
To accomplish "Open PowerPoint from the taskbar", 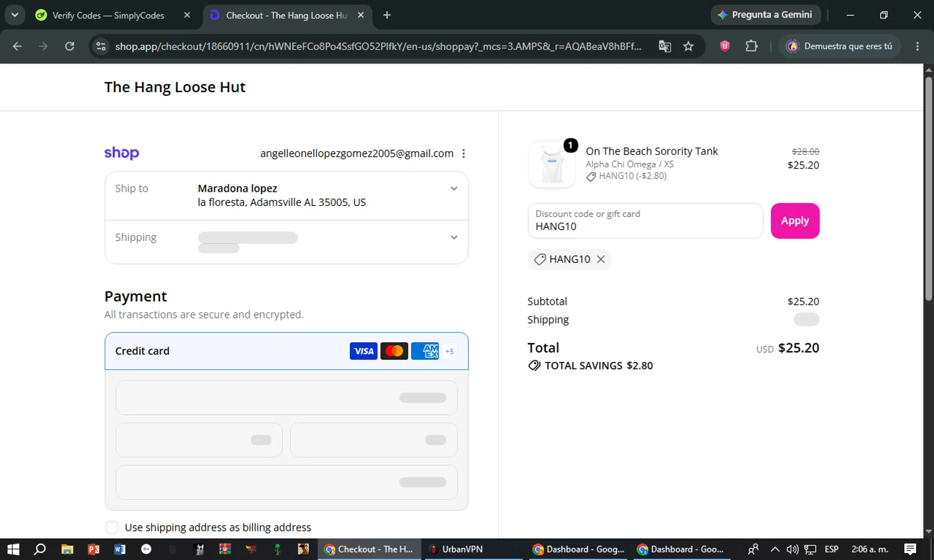I will [x=93, y=549].
